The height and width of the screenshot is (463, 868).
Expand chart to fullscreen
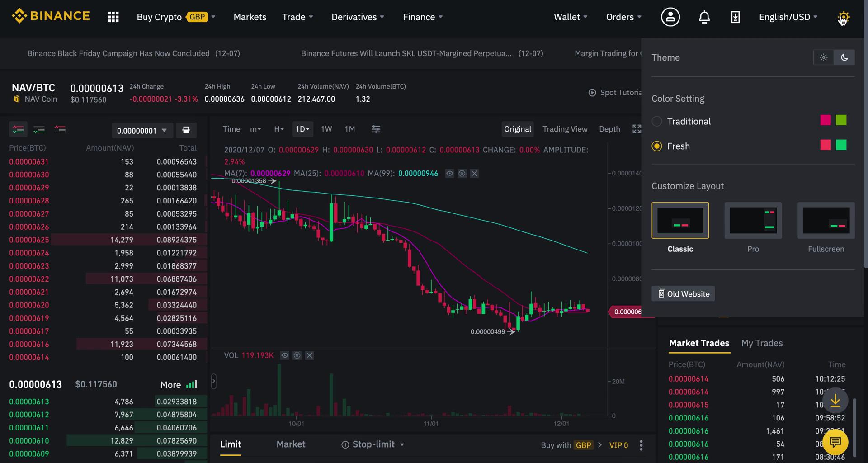(x=637, y=129)
